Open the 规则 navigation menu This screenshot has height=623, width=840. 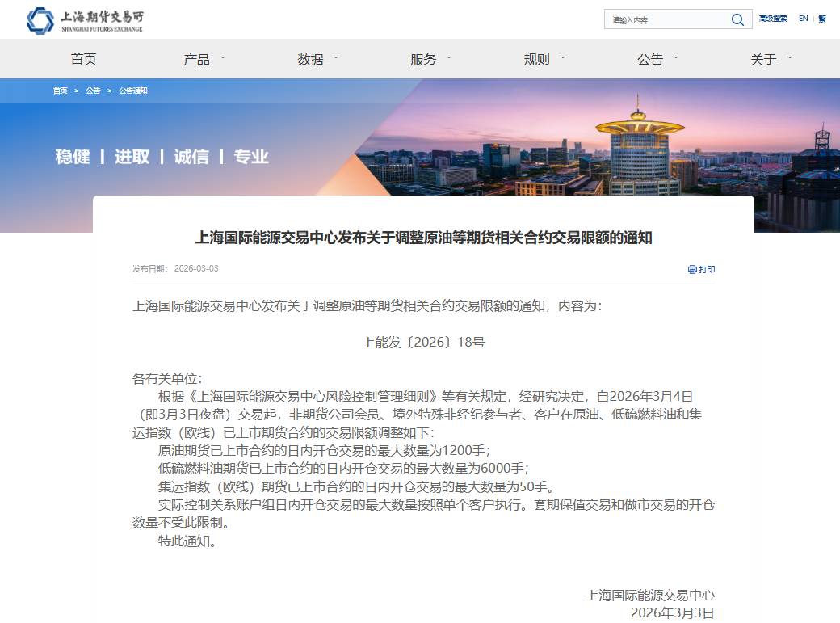click(537, 59)
